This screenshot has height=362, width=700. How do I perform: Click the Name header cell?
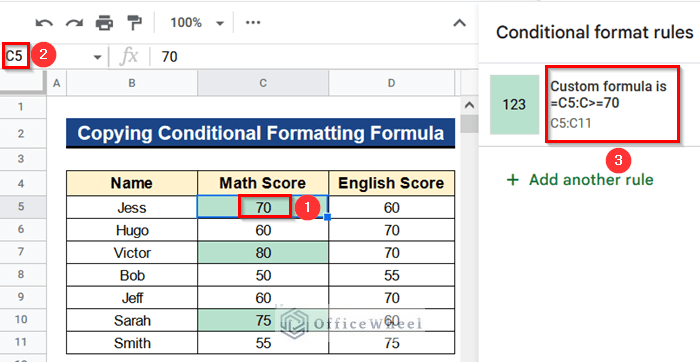132,183
